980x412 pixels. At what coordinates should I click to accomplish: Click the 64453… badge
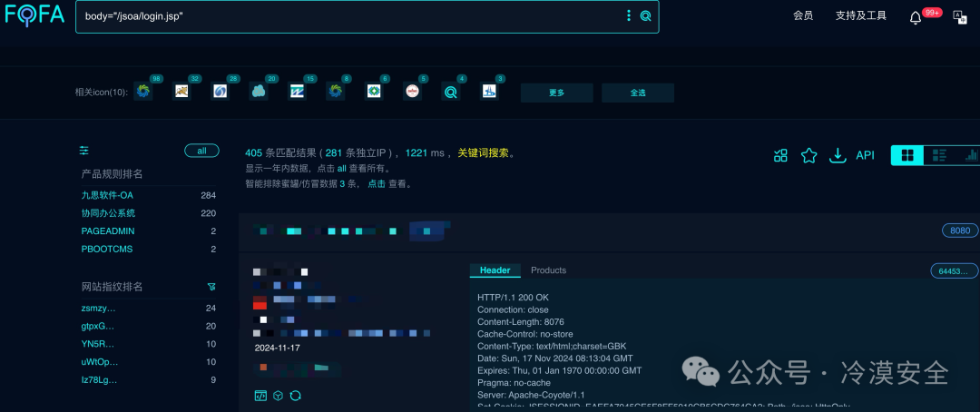[x=955, y=270]
